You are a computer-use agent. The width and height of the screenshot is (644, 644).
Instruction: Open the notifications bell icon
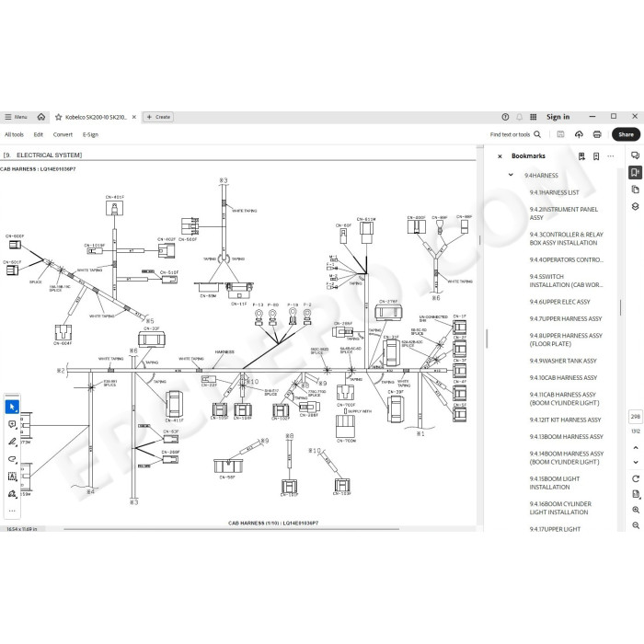coord(519,117)
